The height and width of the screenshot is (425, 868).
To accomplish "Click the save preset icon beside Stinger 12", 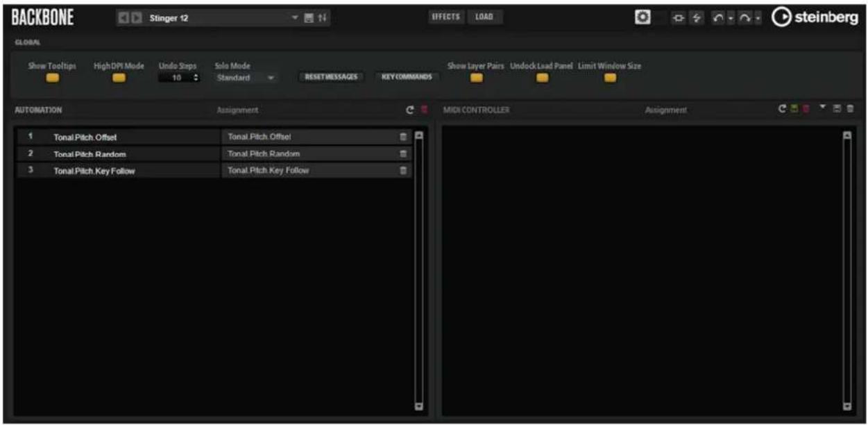I will click(x=308, y=19).
